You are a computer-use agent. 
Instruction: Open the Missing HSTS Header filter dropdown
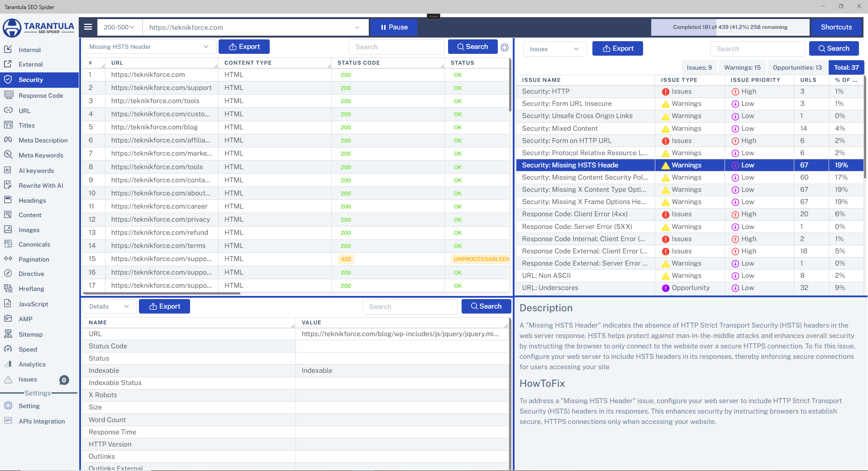click(x=149, y=47)
